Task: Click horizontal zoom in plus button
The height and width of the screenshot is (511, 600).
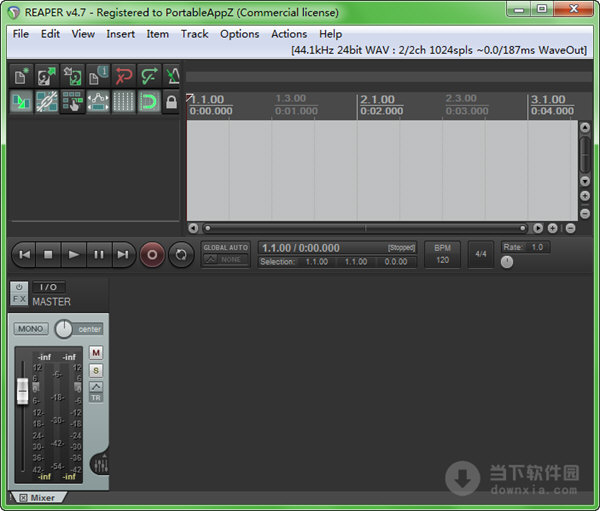Action: click(552, 228)
